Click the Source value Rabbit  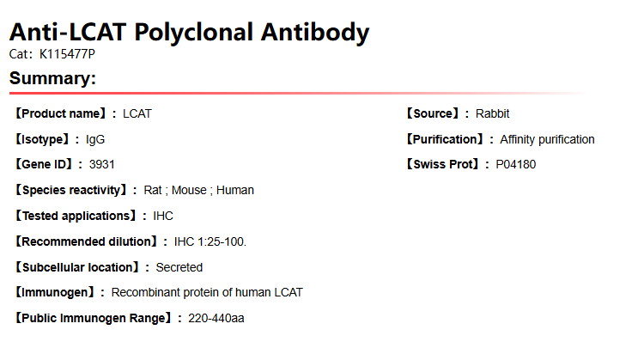pos(493,113)
